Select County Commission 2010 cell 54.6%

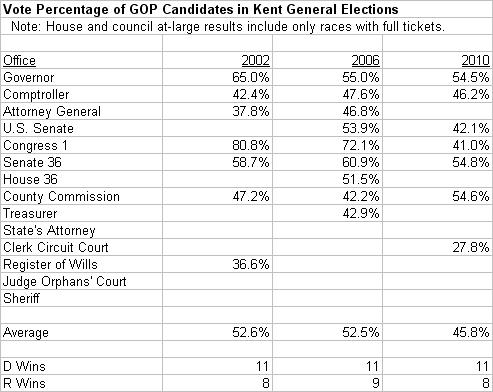click(x=471, y=196)
